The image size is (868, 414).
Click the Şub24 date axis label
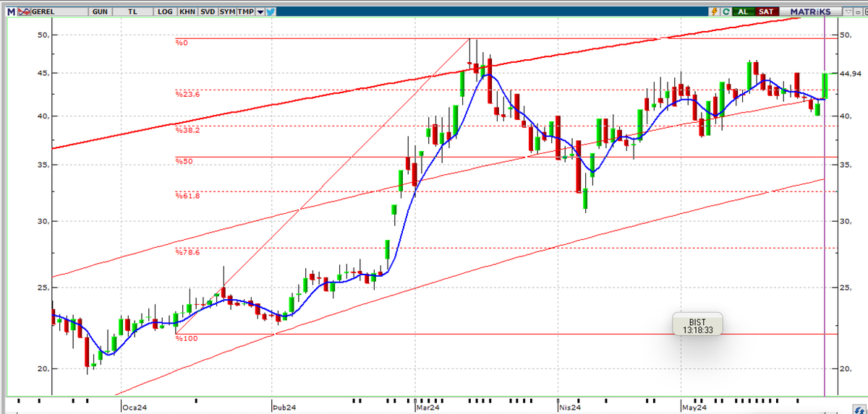[x=284, y=407]
